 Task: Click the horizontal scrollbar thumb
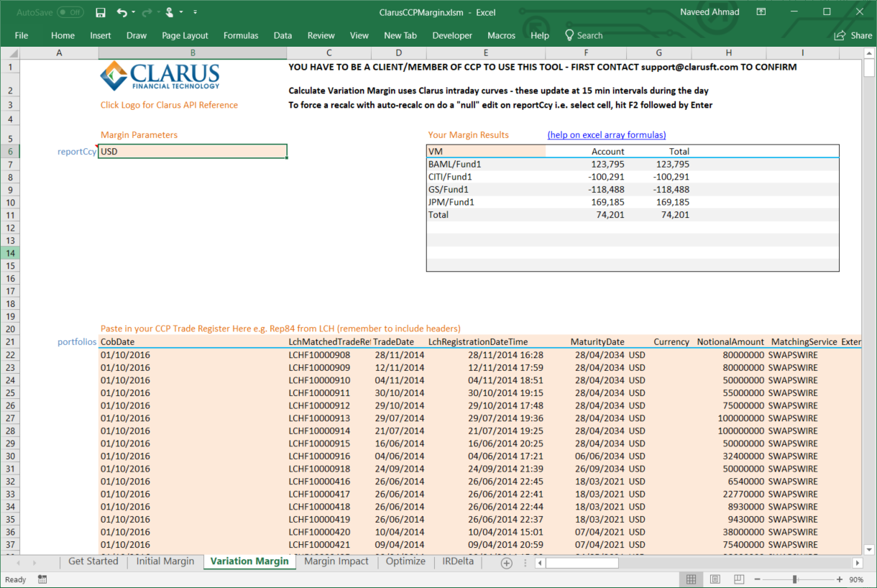582,563
